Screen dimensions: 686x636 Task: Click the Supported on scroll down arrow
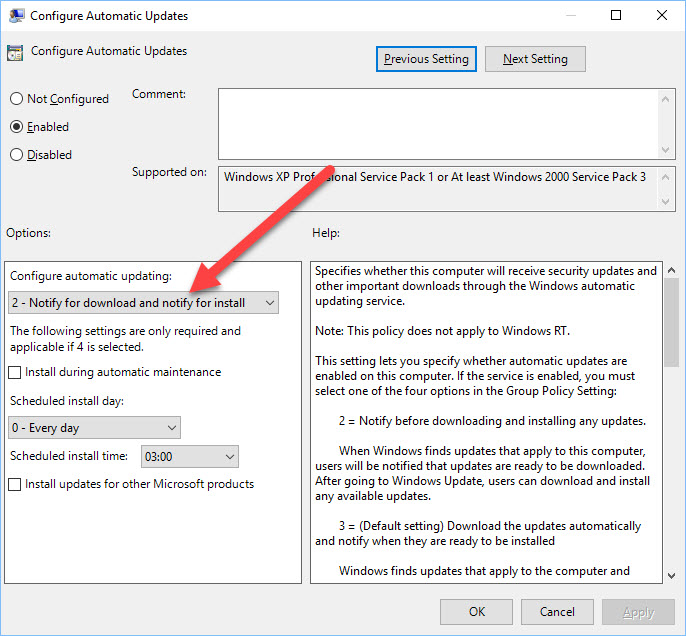click(x=667, y=202)
